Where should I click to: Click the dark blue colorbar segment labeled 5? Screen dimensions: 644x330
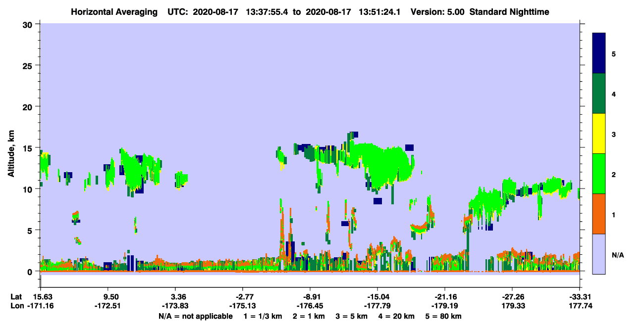[599, 53]
